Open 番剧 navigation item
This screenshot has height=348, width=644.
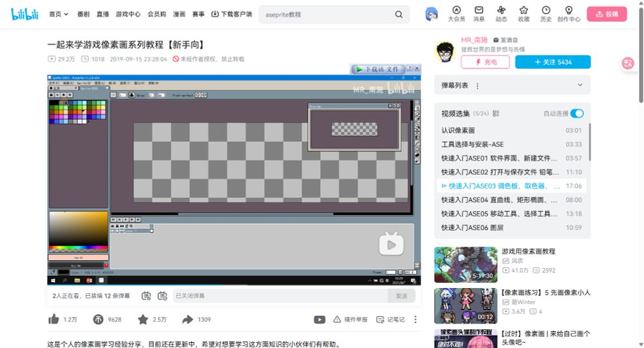[83, 14]
